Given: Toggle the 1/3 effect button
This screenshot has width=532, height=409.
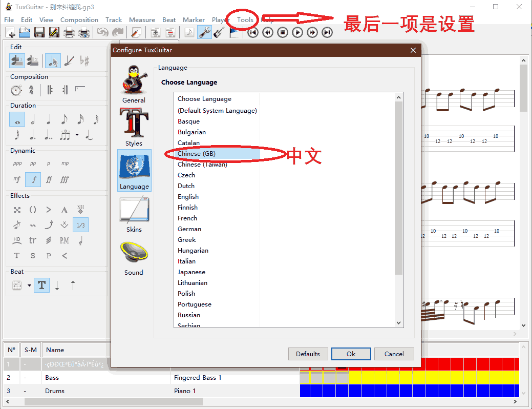Looking at the screenshot, I should point(80,225).
